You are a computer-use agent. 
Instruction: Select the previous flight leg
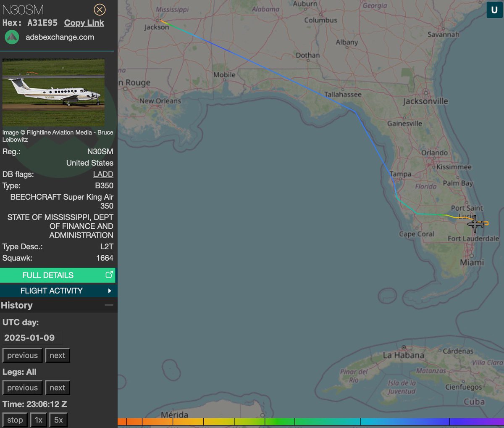click(x=22, y=388)
